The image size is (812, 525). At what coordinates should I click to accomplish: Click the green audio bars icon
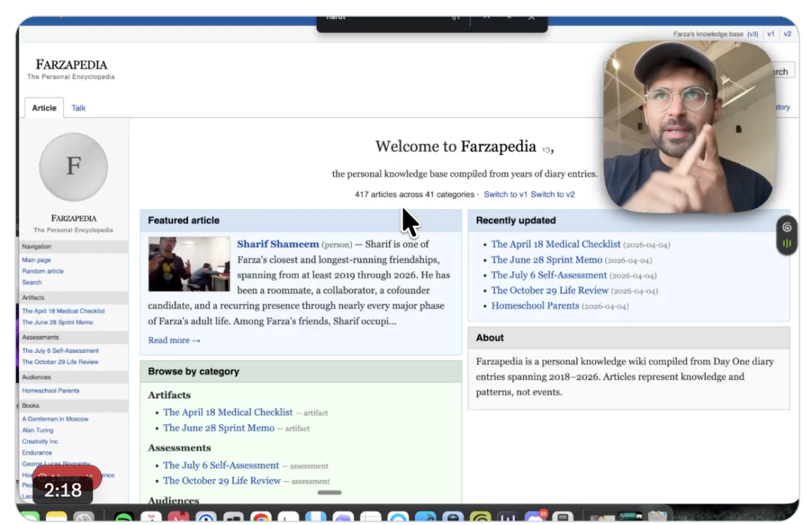point(786,244)
